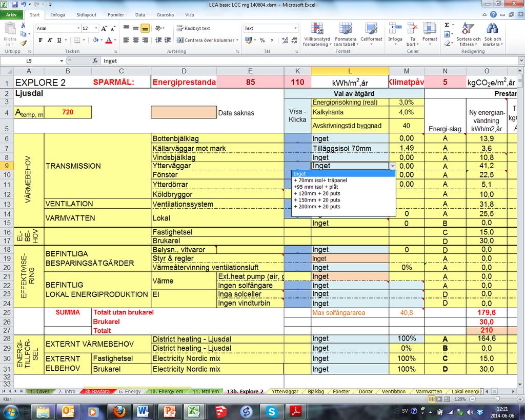
Task: Click the Clear eraser icon
Action: 447,43
